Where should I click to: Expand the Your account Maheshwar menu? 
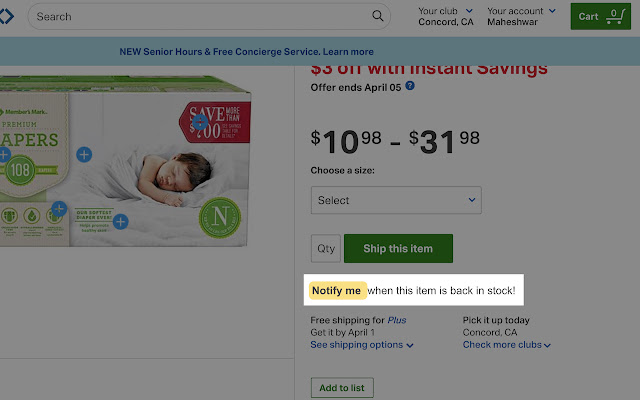(520, 16)
